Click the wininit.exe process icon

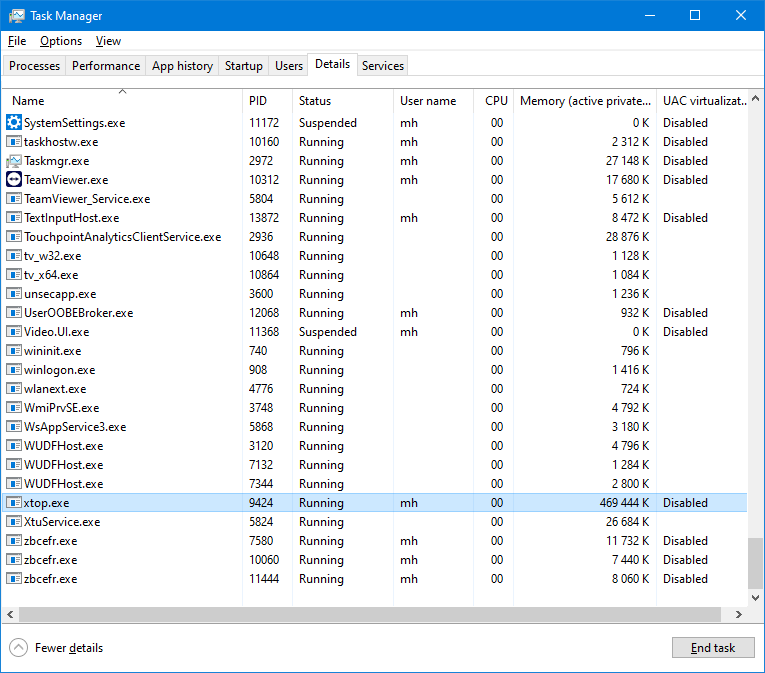point(14,351)
